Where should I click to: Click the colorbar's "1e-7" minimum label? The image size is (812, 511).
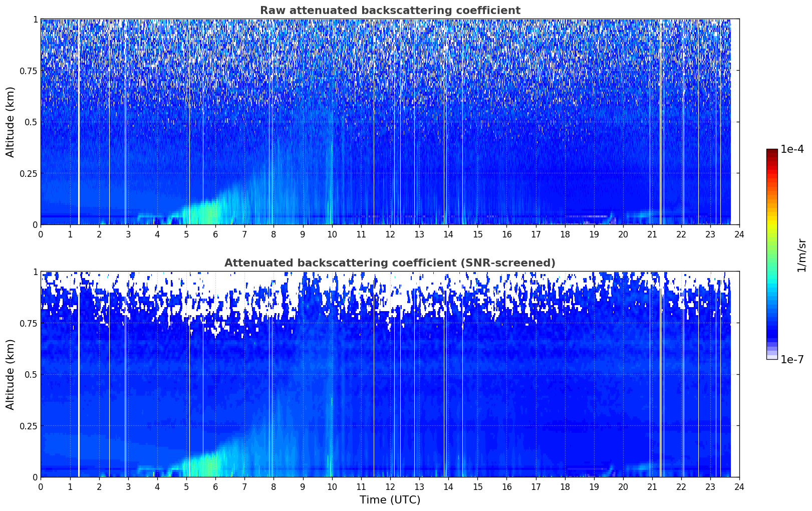click(x=791, y=359)
